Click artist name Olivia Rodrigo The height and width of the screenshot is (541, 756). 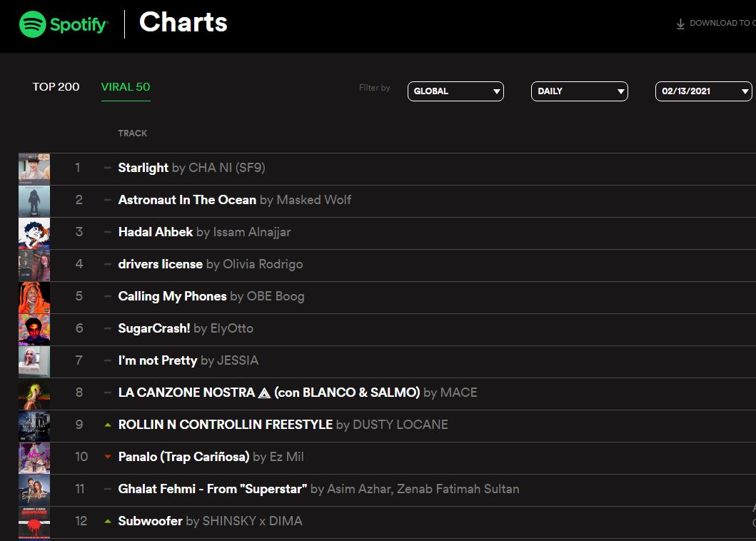[x=263, y=264]
